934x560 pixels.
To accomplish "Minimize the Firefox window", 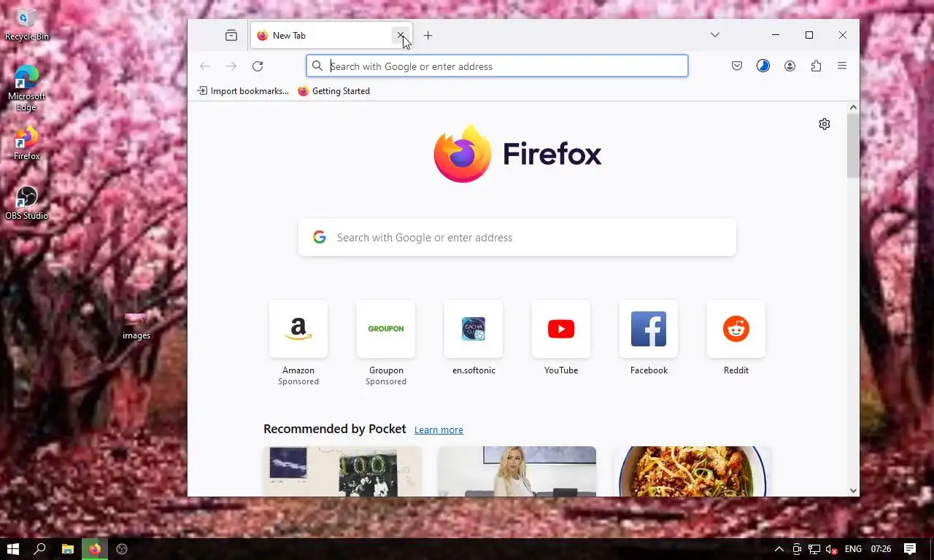I will click(x=776, y=35).
